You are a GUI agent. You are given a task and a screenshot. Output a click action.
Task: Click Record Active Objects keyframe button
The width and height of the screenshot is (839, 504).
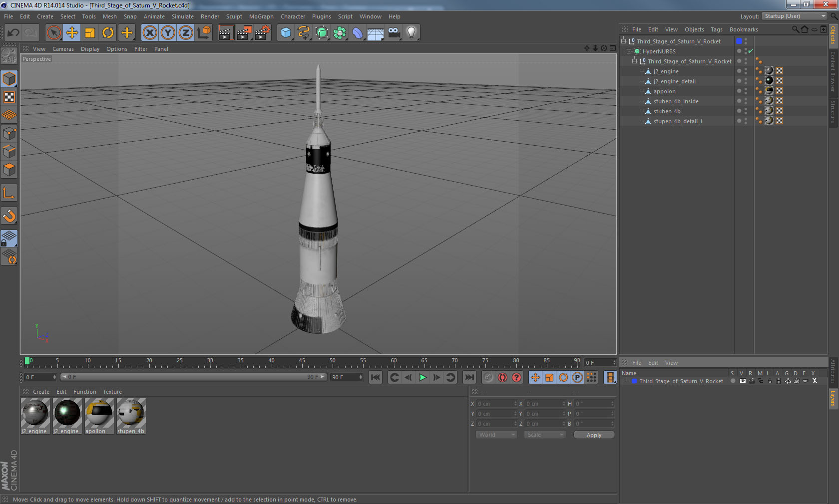[x=488, y=377]
